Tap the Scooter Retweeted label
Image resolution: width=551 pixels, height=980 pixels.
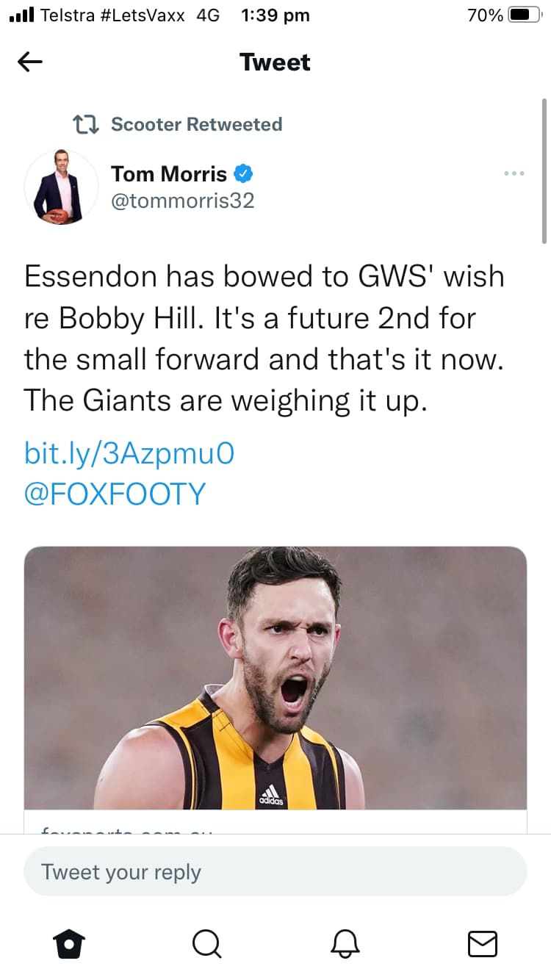(196, 124)
